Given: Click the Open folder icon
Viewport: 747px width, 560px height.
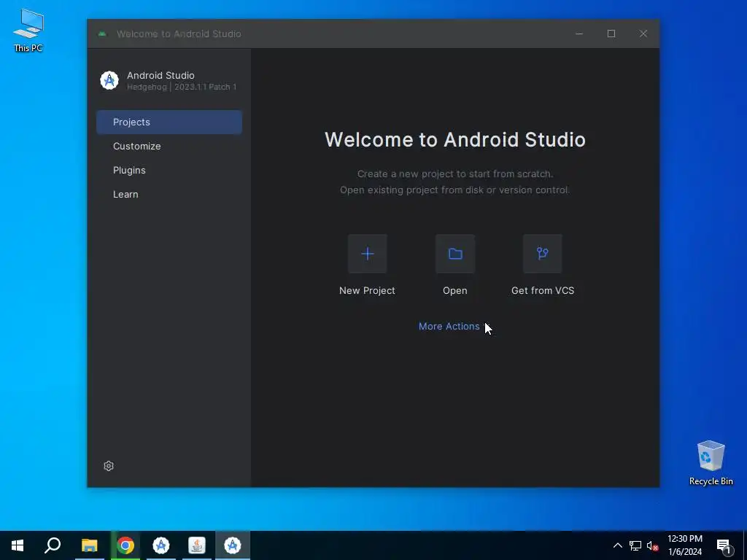Looking at the screenshot, I should point(455,254).
